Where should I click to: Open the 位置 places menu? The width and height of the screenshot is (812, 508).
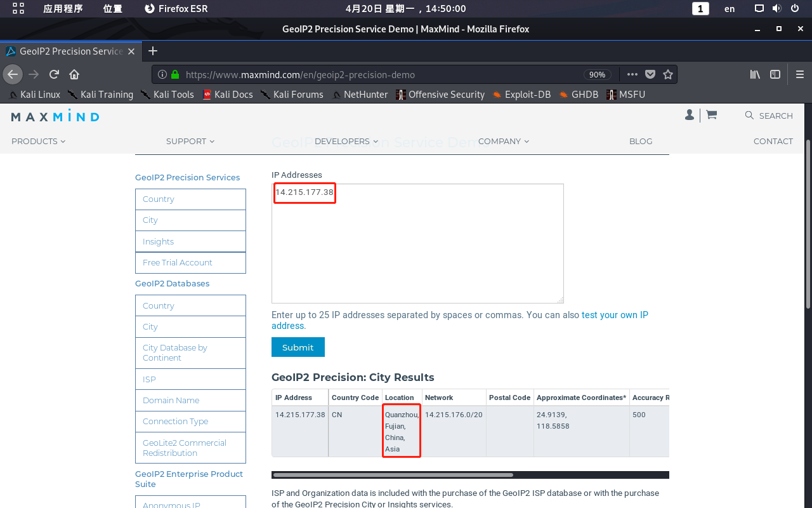click(112, 8)
